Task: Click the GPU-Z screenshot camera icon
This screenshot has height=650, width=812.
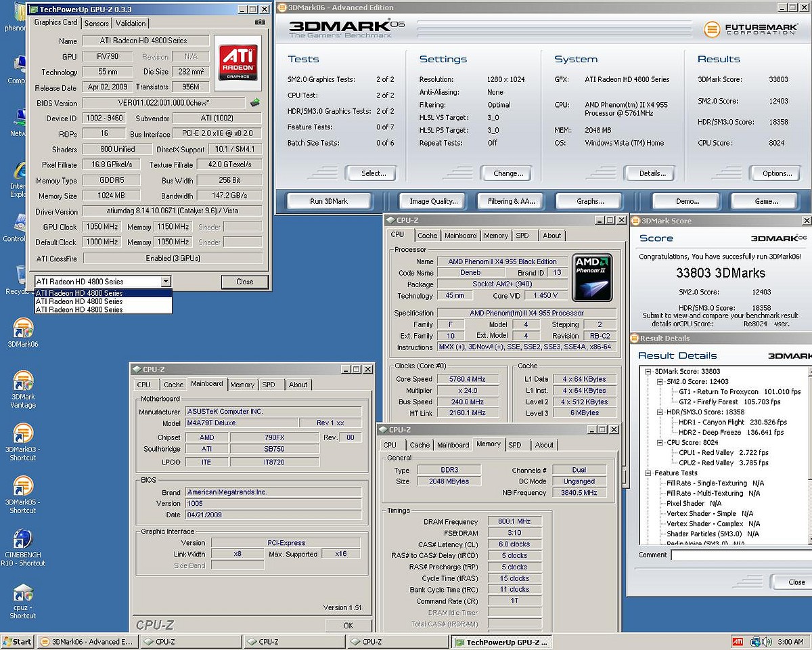Action: point(260,22)
